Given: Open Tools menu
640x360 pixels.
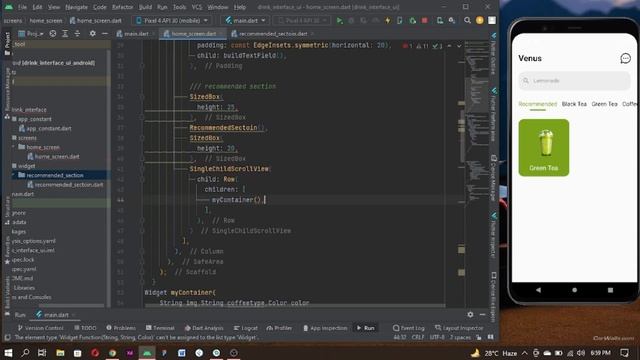Looking at the screenshot, I should (x=179, y=7).
